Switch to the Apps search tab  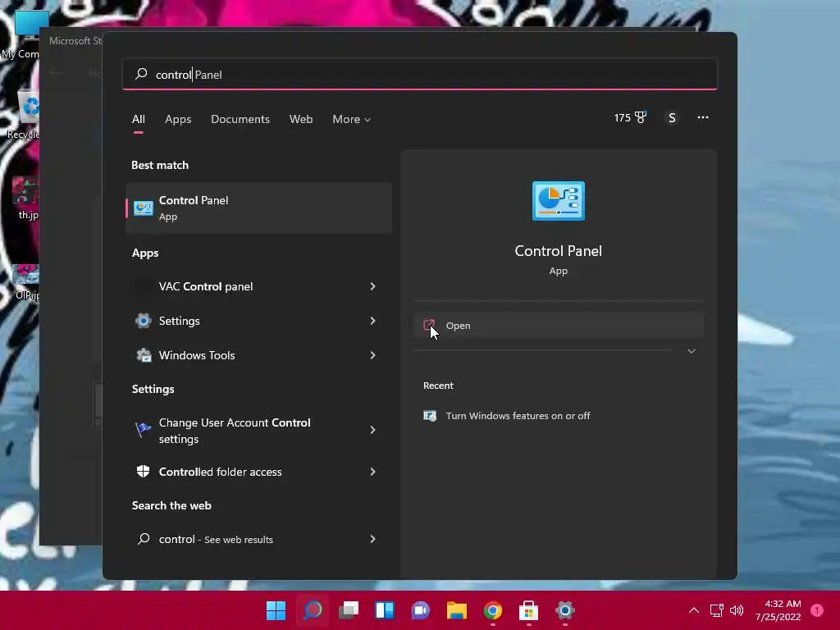[178, 120]
